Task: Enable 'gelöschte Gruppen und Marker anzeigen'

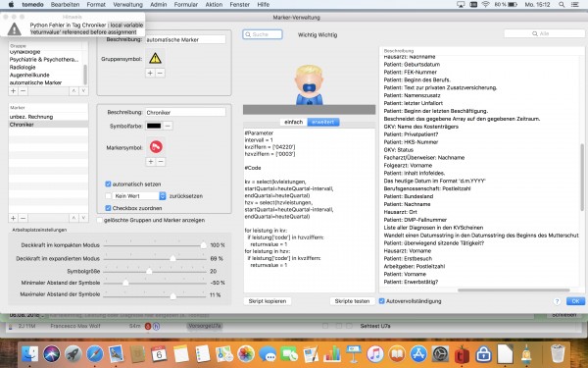Action: point(100,220)
